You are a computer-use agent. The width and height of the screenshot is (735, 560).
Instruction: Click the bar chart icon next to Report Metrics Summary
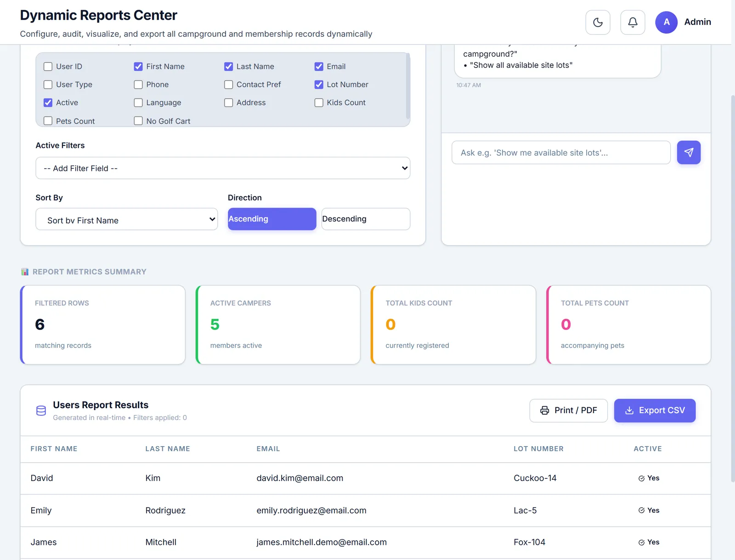point(25,272)
